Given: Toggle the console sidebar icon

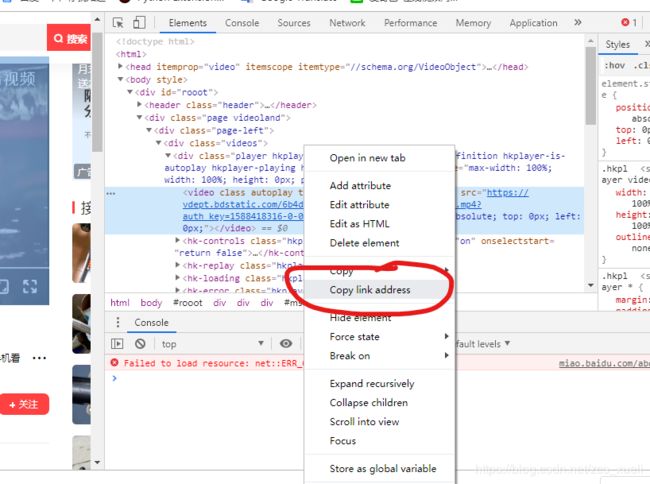Looking at the screenshot, I should tap(117, 344).
